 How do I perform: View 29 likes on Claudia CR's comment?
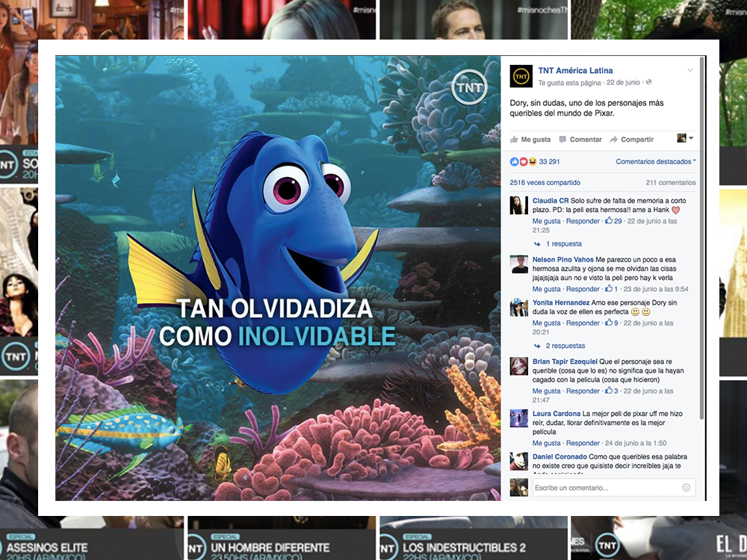[613, 221]
